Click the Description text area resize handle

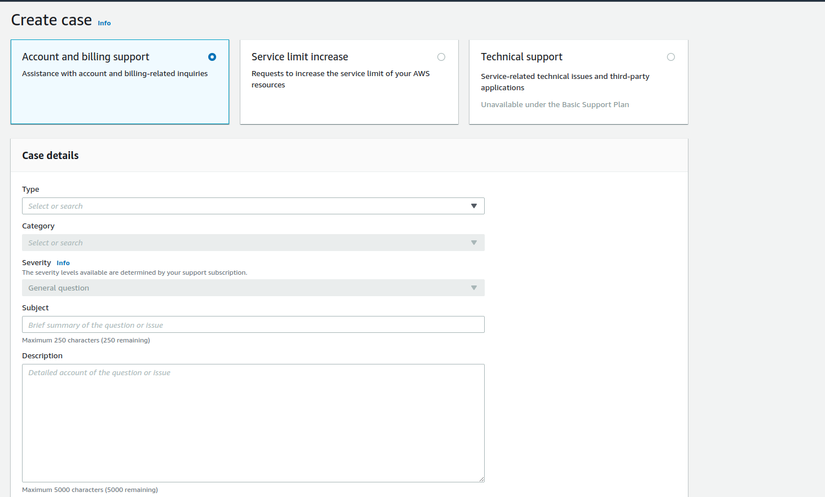pos(481,479)
